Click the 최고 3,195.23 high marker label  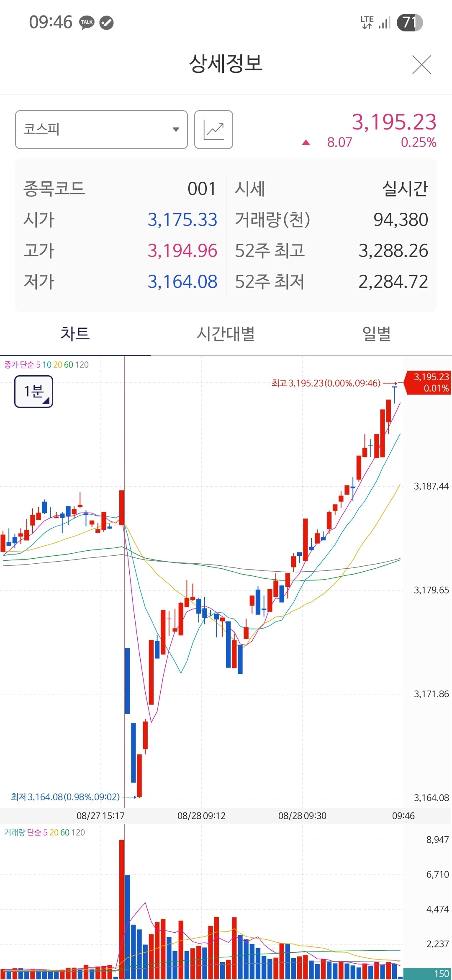326,383
